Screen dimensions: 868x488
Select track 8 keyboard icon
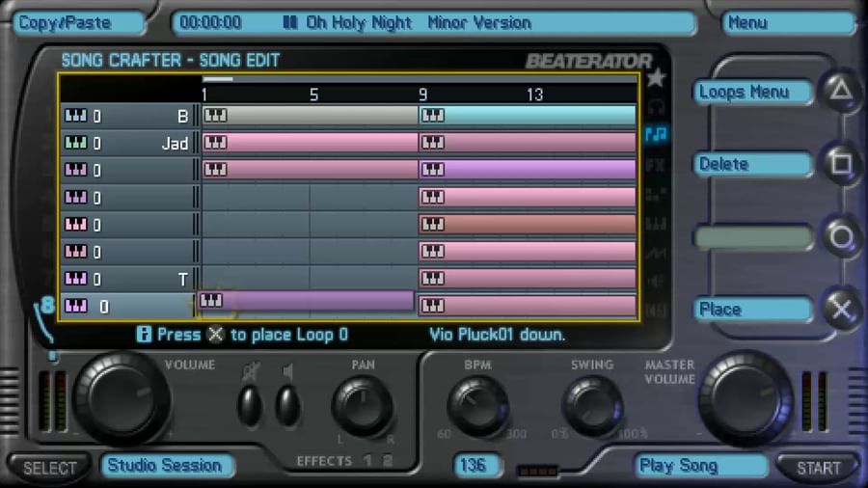pos(76,306)
